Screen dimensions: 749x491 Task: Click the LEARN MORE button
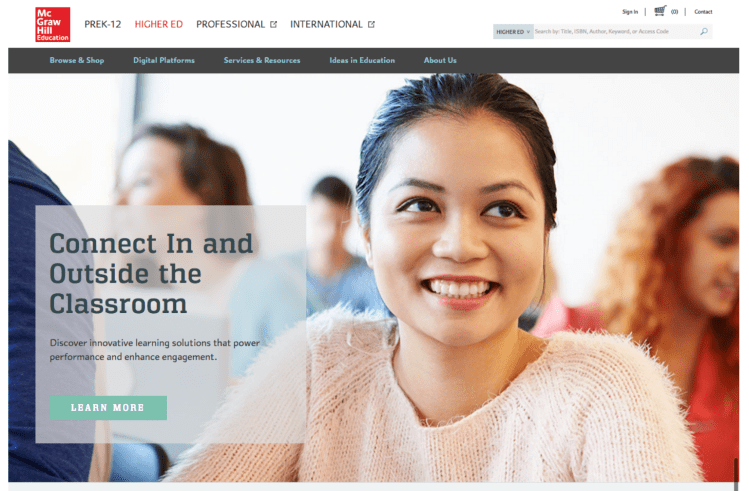coord(108,408)
